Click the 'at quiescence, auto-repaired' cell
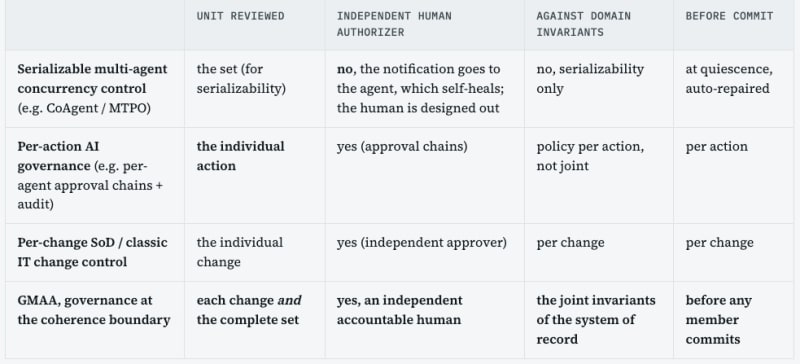Screen dimensions: 800x364 click(x=729, y=79)
